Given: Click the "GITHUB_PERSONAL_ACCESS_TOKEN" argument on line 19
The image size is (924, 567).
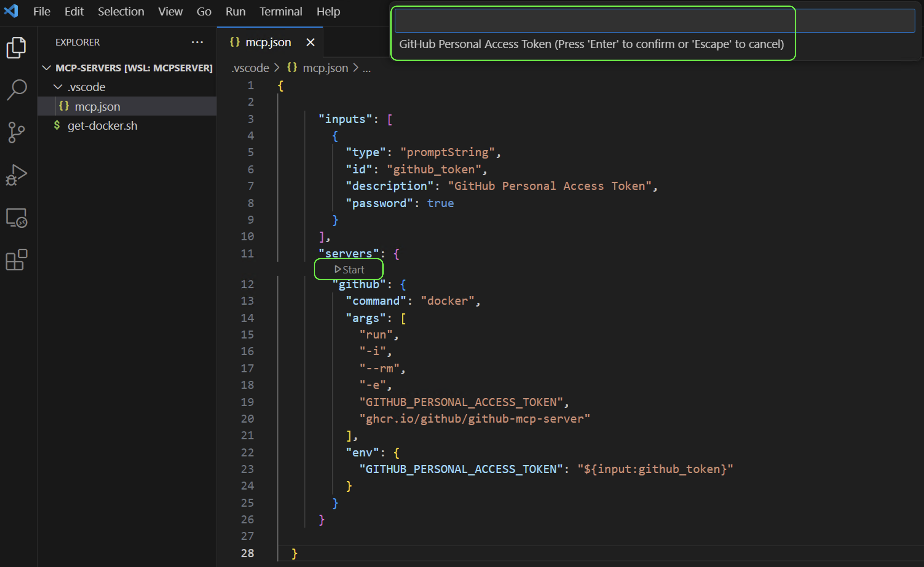Looking at the screenshot, I should click(x=461, y=402).
